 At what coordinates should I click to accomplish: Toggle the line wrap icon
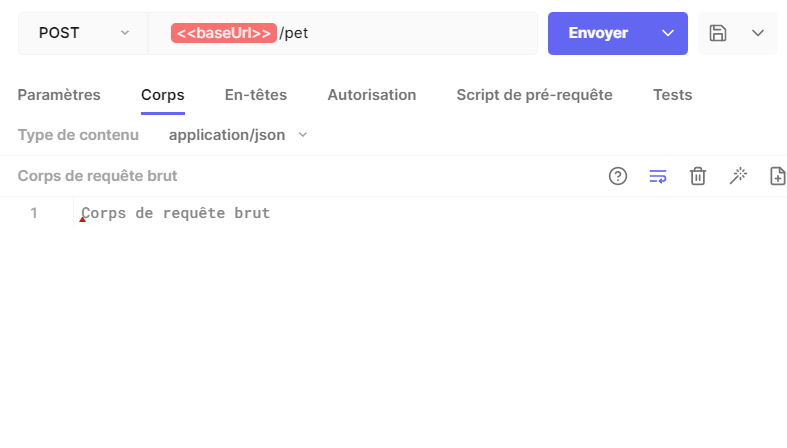[x=658, y=176]
